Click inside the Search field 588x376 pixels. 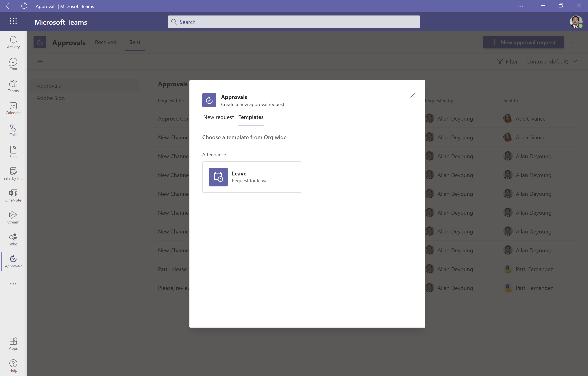pos(293,22)
